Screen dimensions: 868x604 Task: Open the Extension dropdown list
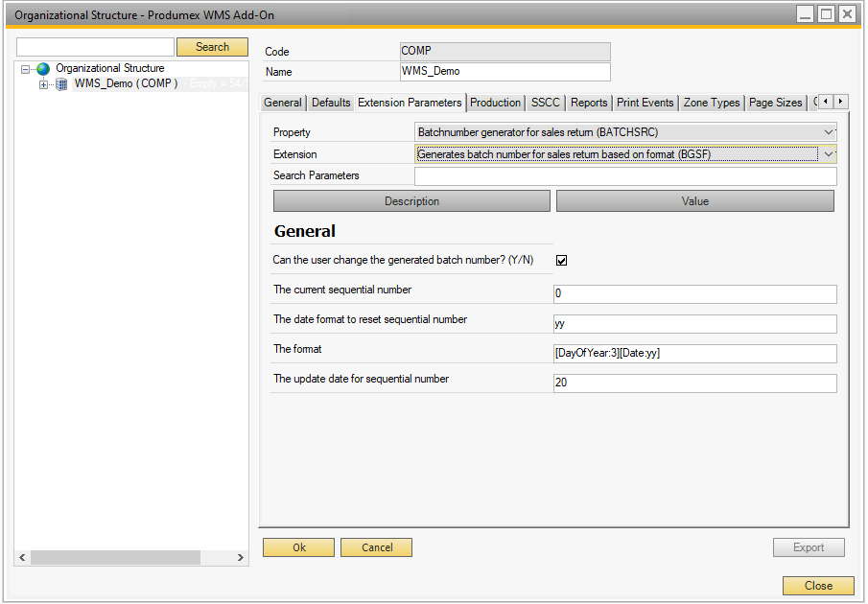[829, 153]
